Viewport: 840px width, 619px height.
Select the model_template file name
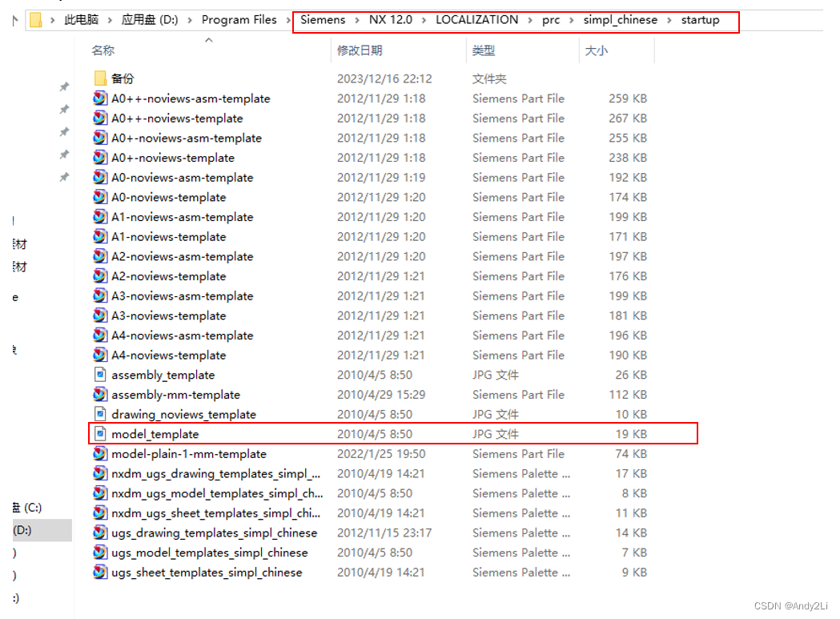155,434
